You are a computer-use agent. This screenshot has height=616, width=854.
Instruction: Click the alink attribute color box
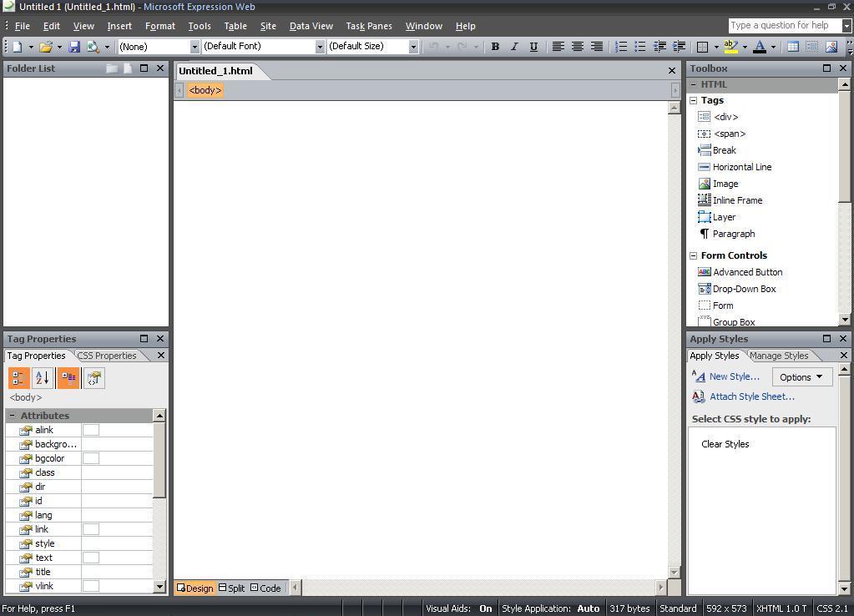[91, 430]
